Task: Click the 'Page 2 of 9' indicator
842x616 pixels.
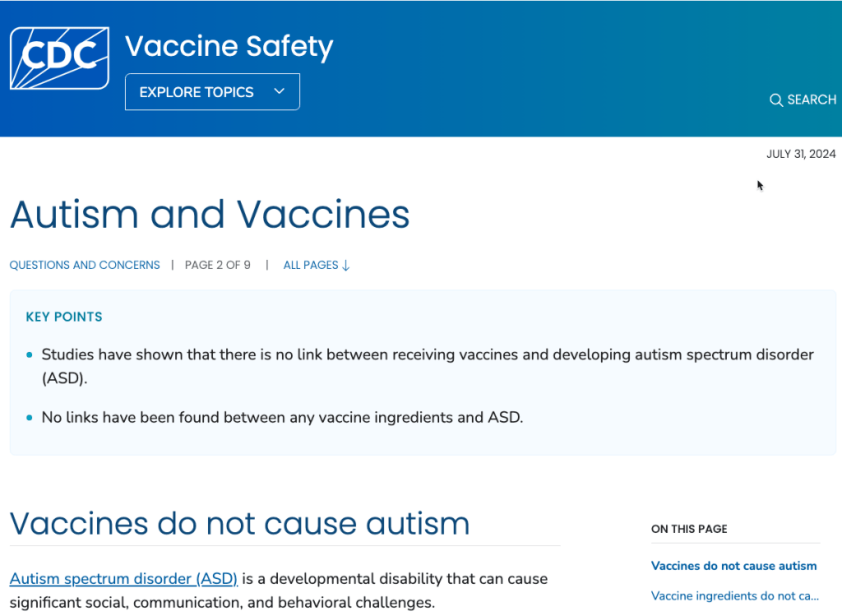Action: pyautogui.click(x=217, y=265)
